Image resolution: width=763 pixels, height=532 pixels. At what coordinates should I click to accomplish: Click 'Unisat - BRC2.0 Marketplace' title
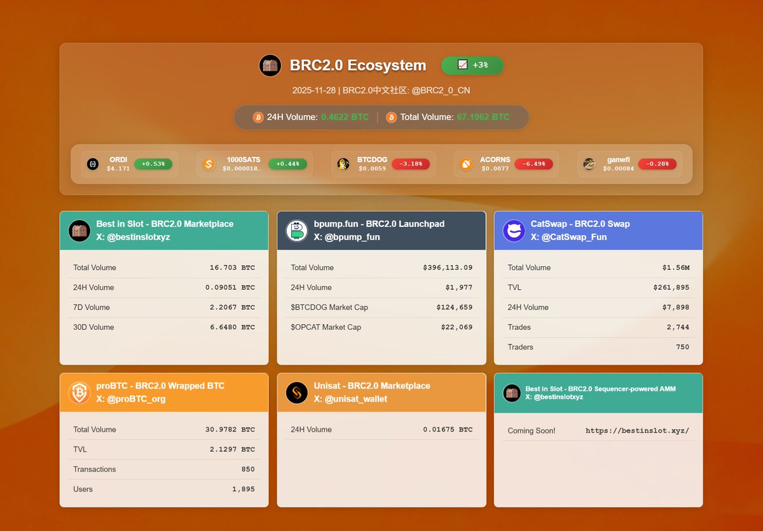pyautogui.click(x=372, y=386)
